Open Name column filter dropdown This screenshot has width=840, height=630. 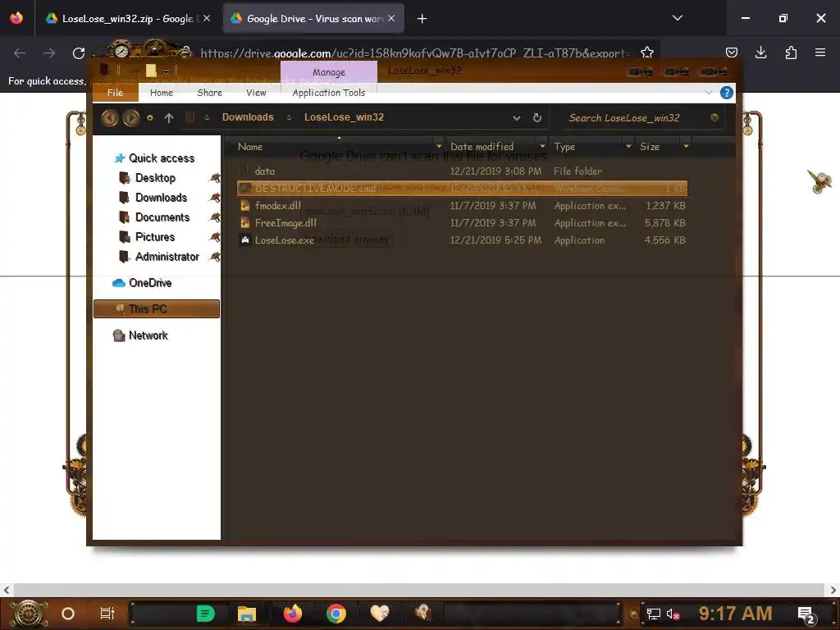[440, 146]
